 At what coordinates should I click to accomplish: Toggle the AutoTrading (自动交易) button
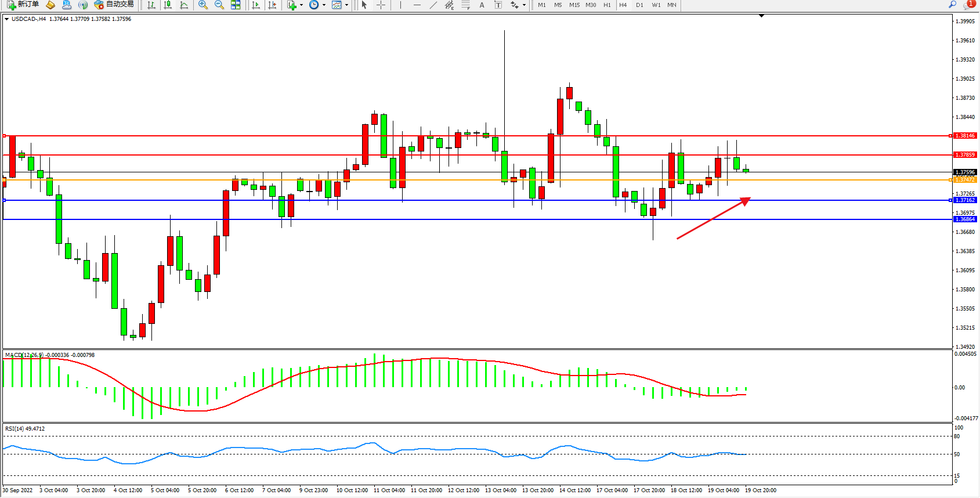pos(114,5)
